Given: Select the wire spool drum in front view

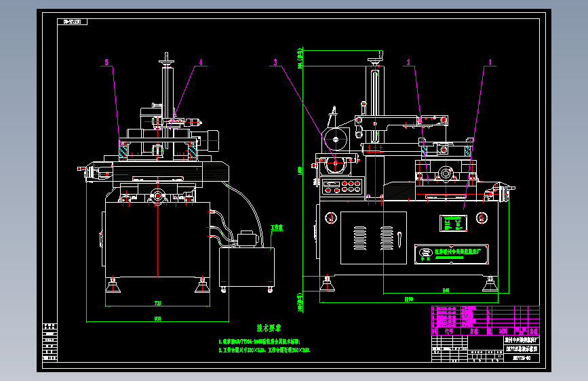Looking at the screenshot, I should click(x=336, y=140).
